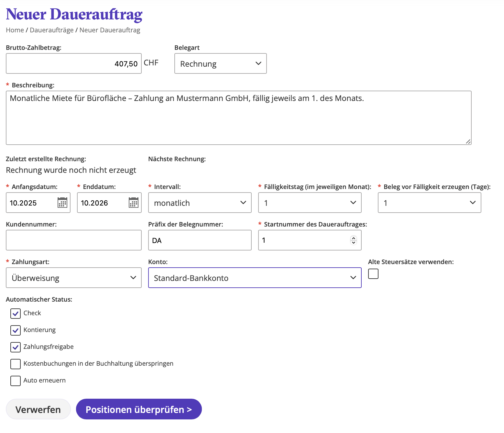Enable the Auto erneuern checkbox

(x=16, y=381)
